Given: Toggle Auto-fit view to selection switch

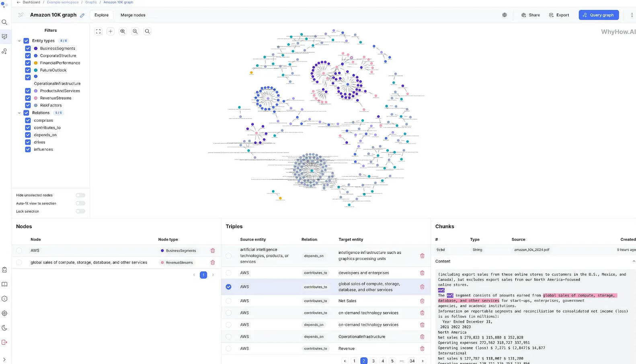Looking at the screenshot, I should pyautogui.click(x=80, y=203).
